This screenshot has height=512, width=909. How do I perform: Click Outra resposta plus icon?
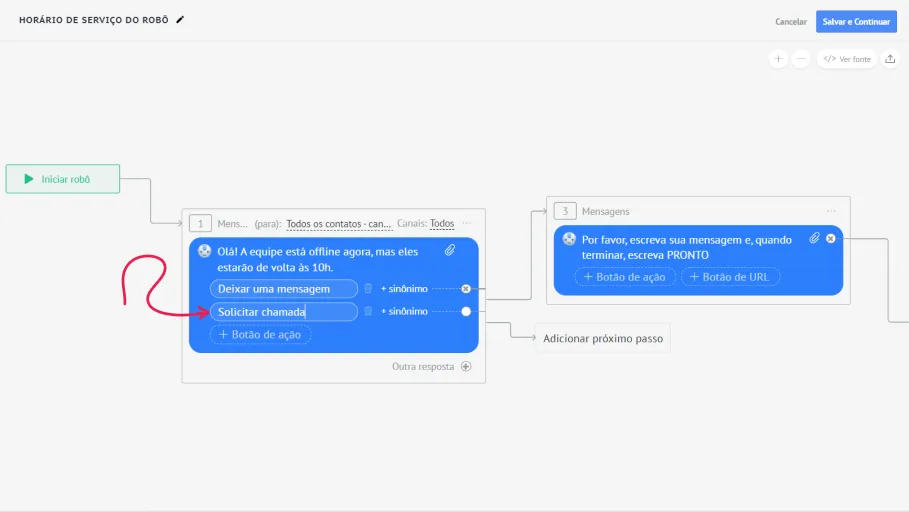click(466, 366)
